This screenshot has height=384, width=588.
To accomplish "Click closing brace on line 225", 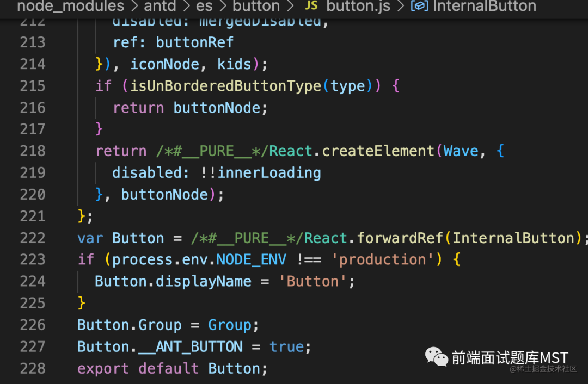I will pos(81,303).
